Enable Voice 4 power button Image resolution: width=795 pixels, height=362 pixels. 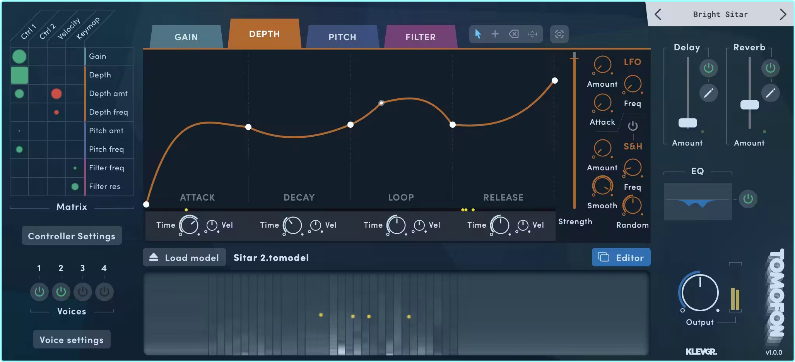[x=104, y=292]
